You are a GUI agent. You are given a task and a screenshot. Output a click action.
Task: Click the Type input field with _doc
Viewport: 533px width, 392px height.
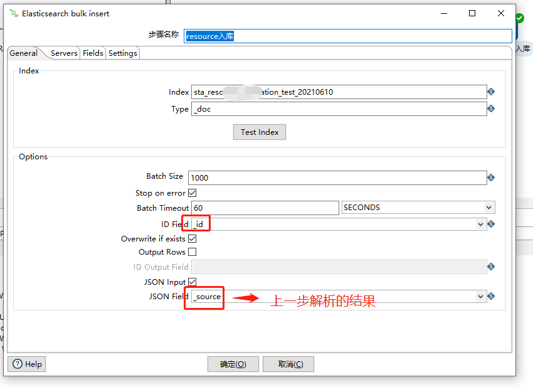[x=339, y=109]
